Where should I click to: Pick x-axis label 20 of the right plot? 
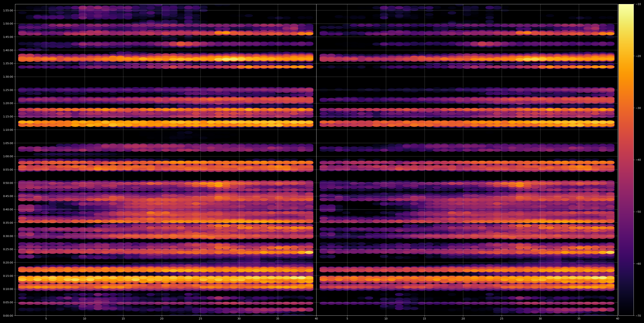[463, 319]
